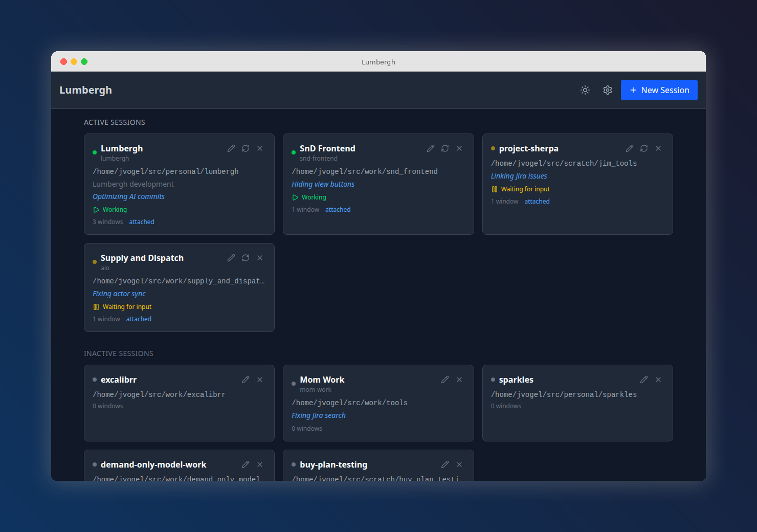
Task: Open the attached terminal for SnD Frontend
Action: click(x=338, y=209)
